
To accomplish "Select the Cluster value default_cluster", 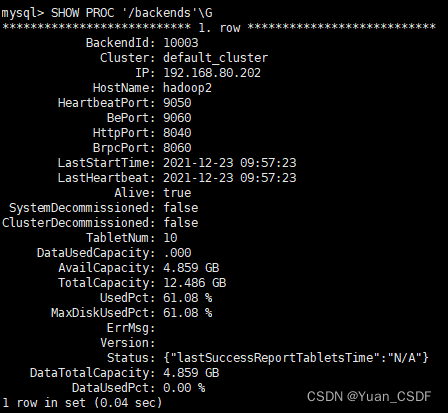I will click(215, 58).
